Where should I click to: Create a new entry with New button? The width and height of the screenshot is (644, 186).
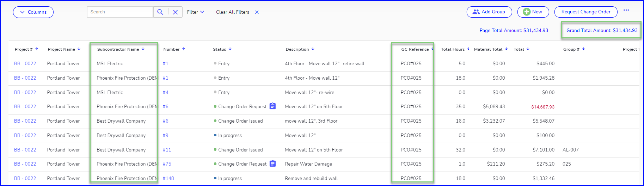pos(533,12)
